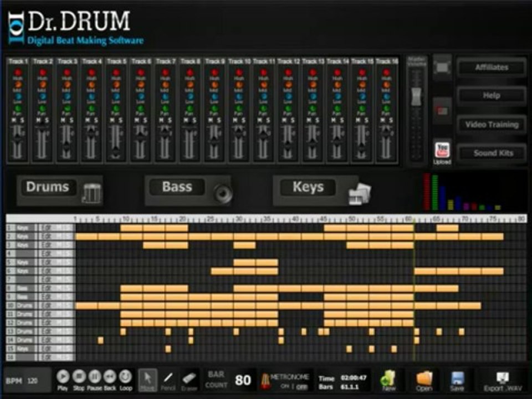Click the speaker icon beside Bass
Image resolution: width=532 pixels, height=399 pixels.
223,193
